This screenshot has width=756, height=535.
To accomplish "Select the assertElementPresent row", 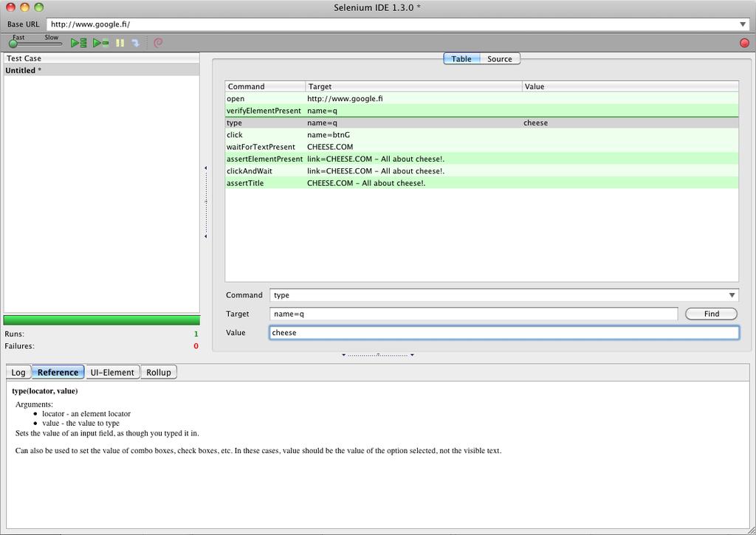I will (481, 159).
